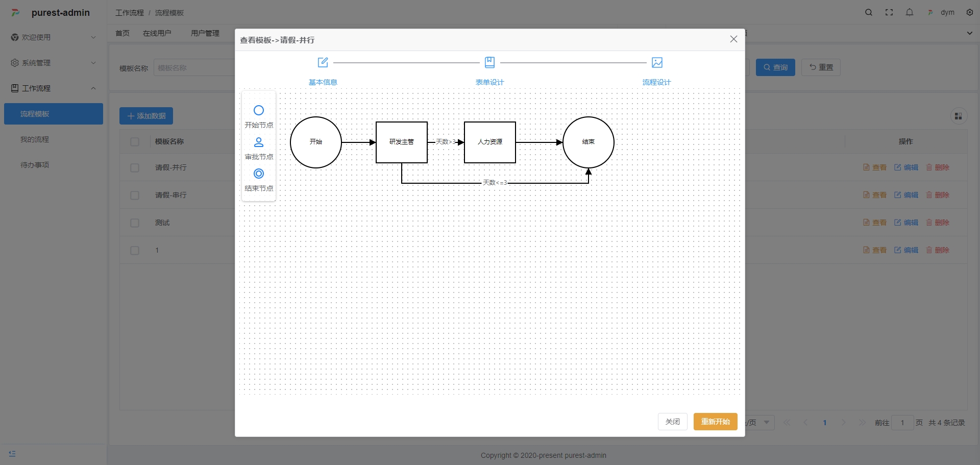Open the 流程模板 menu item

[53, 114]
